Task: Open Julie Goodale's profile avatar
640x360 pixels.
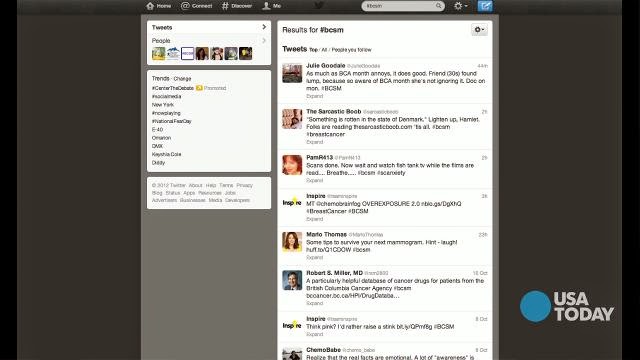Action: pyautogui.click(x=292, y=73)
